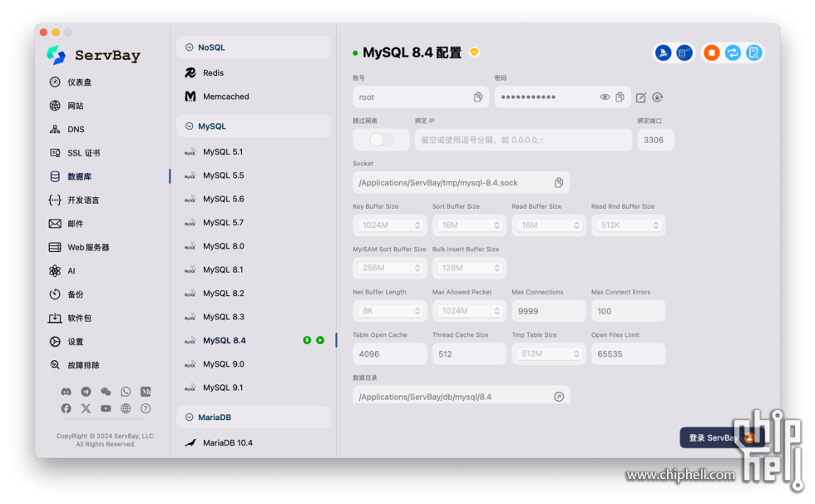Open the Medium icon in sidebar footer
The image size is (815, 504).
point(146,392)
